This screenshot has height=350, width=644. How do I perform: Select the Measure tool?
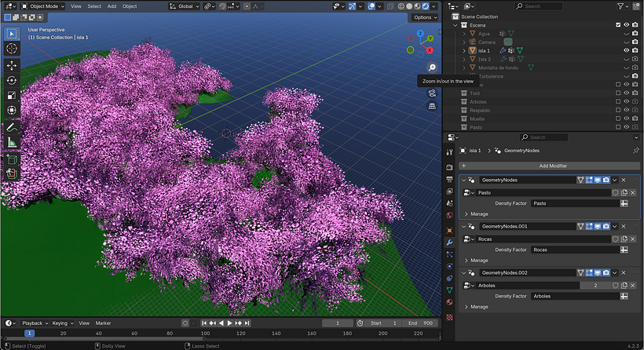[12, 142]
